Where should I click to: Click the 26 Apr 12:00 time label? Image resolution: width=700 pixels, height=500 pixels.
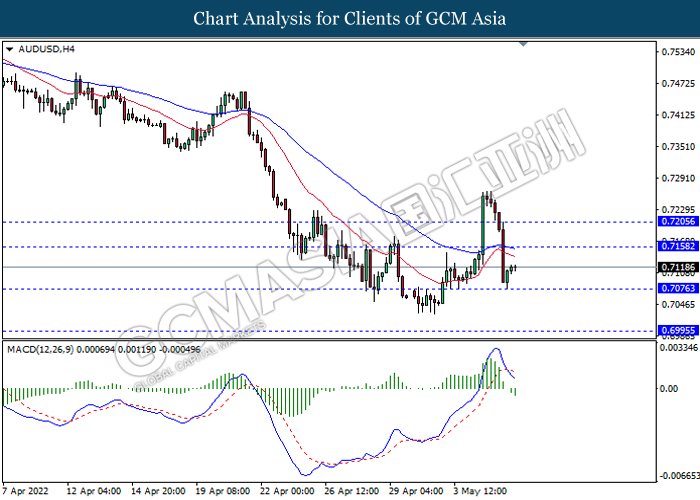[352, 491]
